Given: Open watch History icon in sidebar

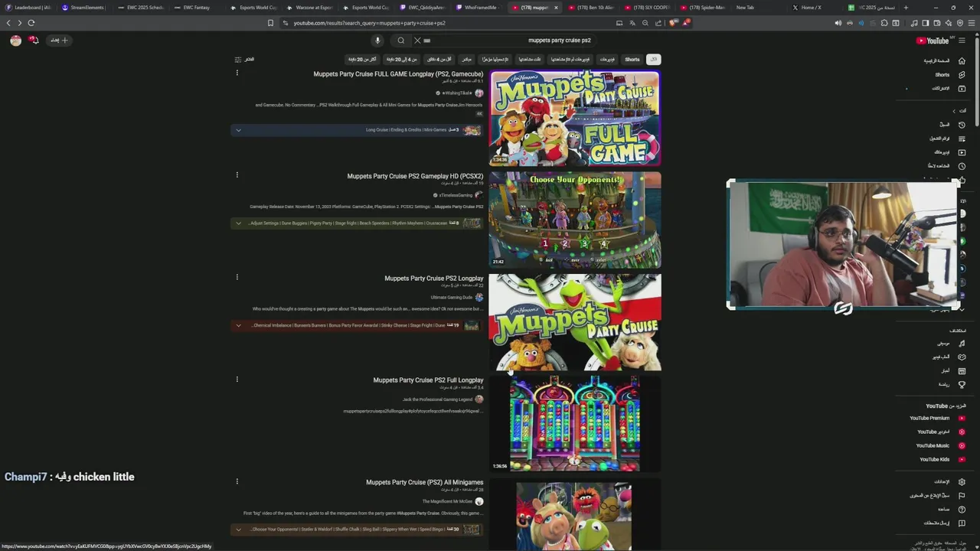Looking at the screenshot, I should coord(962,125).
